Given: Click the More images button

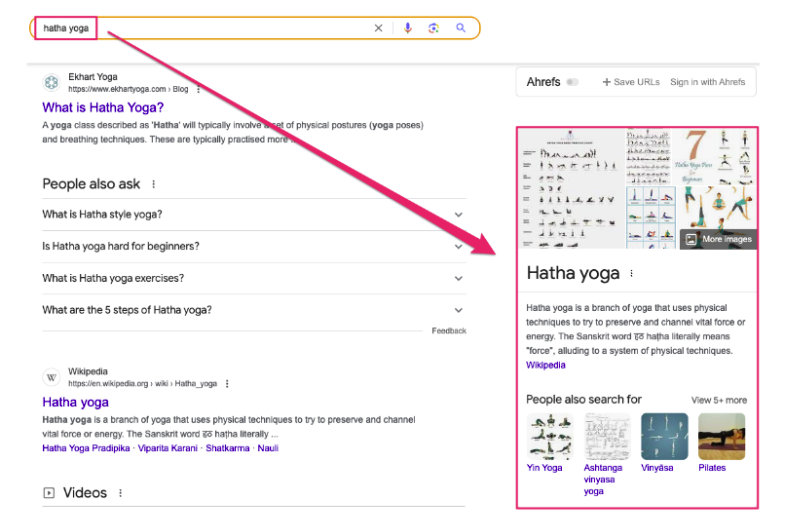Looking at the screenshot, I should pyautogui.click(x=719, y=239).
